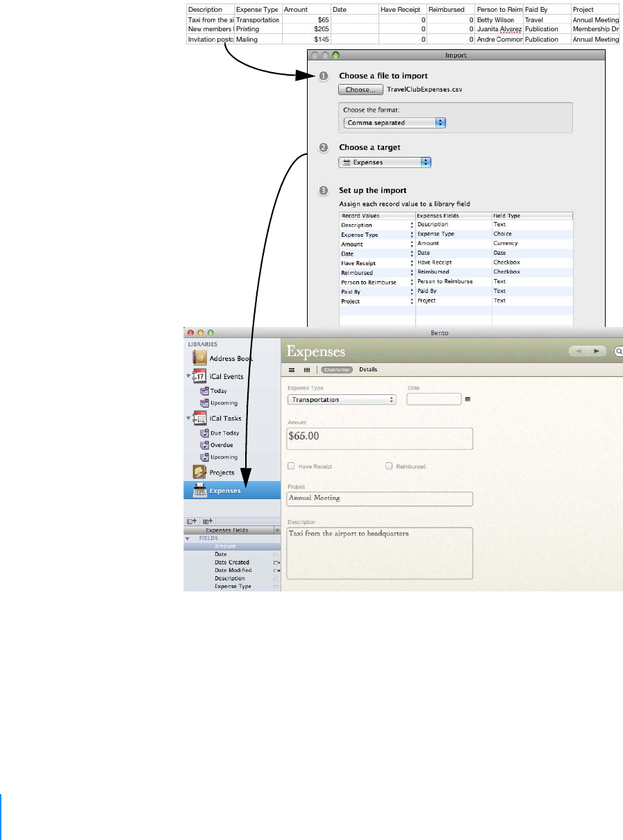
Task: Switch to table view icon
Action: pyautogui.click(x=307, y=370)
